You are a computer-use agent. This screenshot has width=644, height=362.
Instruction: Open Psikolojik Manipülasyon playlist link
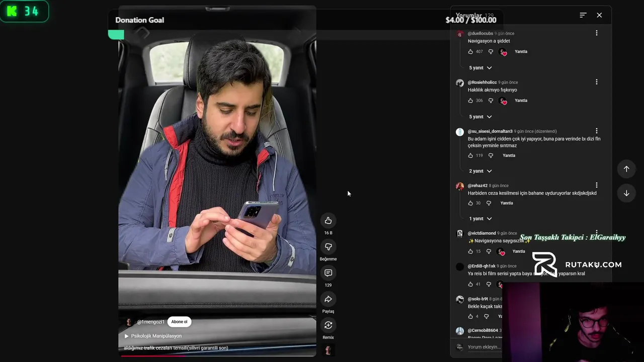coord(153,336)
